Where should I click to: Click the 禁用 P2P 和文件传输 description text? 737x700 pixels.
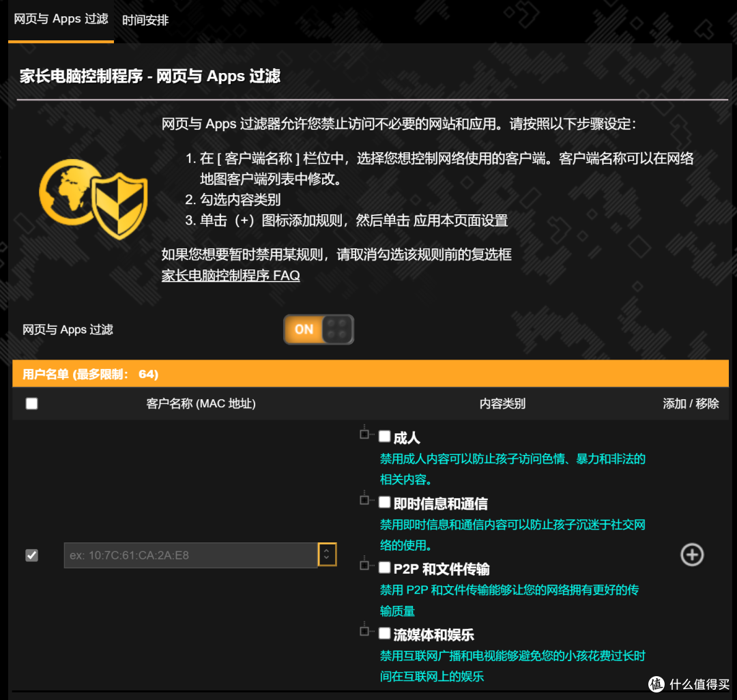point(509,600)
